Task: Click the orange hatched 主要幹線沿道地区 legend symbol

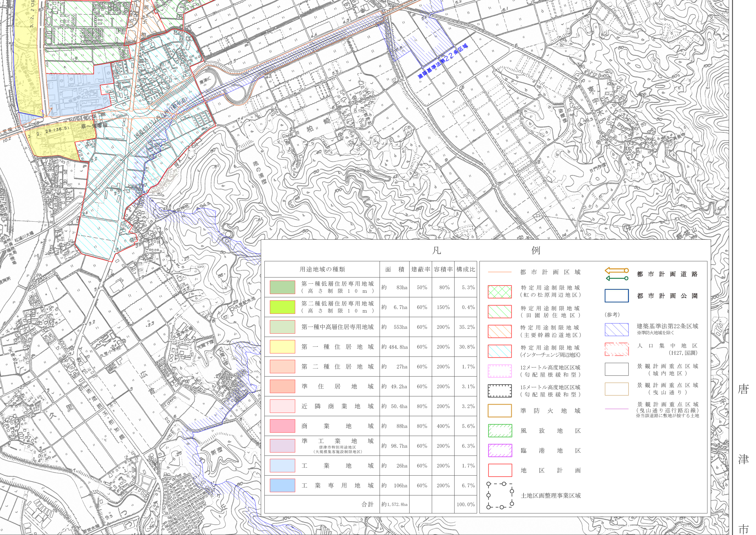Action: (x=500, y=331)
